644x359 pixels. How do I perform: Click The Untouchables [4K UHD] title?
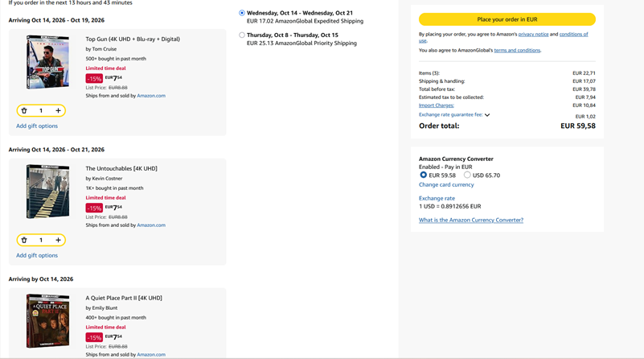click(121, 168)
